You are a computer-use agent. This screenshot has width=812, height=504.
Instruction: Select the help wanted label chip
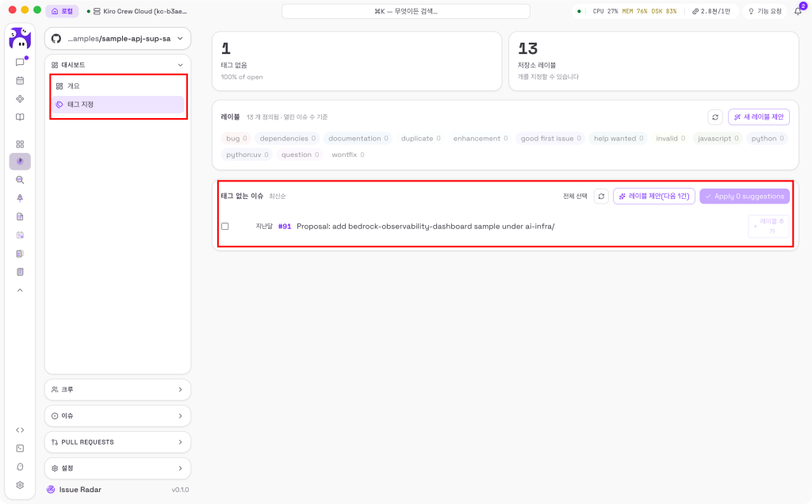(x=619, y=138)
